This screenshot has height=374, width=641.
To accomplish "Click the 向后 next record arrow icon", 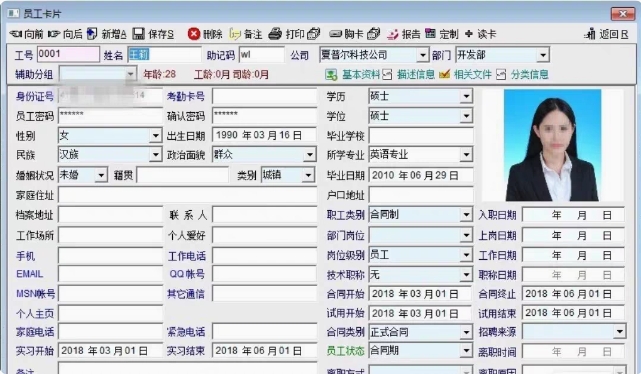I will [54, 34].
